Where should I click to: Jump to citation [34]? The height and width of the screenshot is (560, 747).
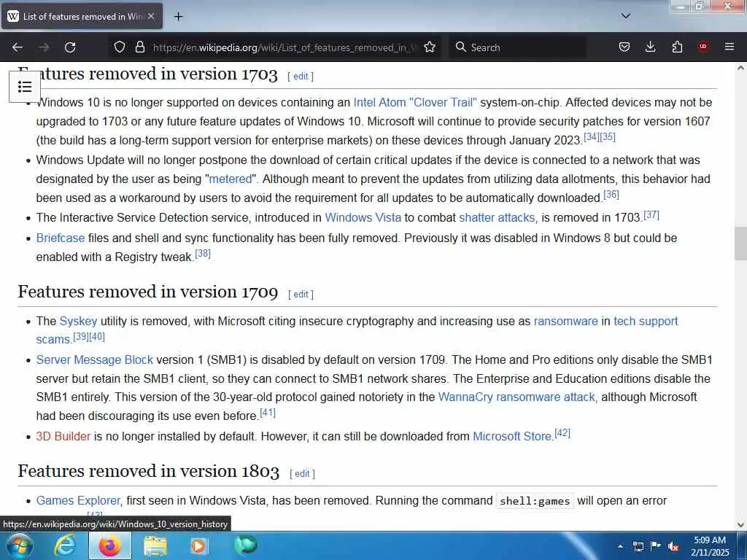[591, 136]
